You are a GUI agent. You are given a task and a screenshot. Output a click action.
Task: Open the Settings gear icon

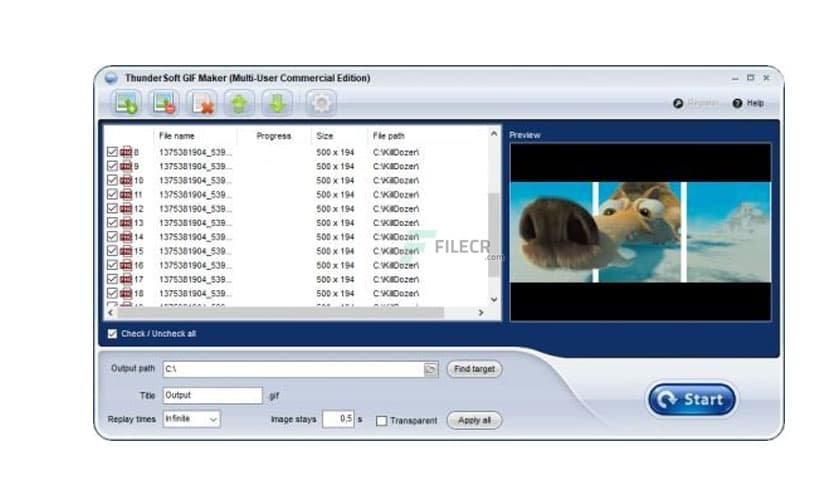(x=321, y=103)
